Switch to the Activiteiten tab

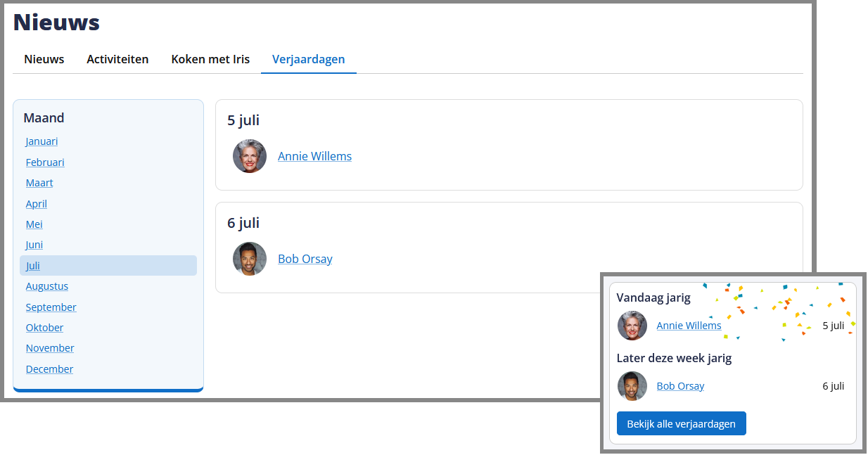coord(117,59)
